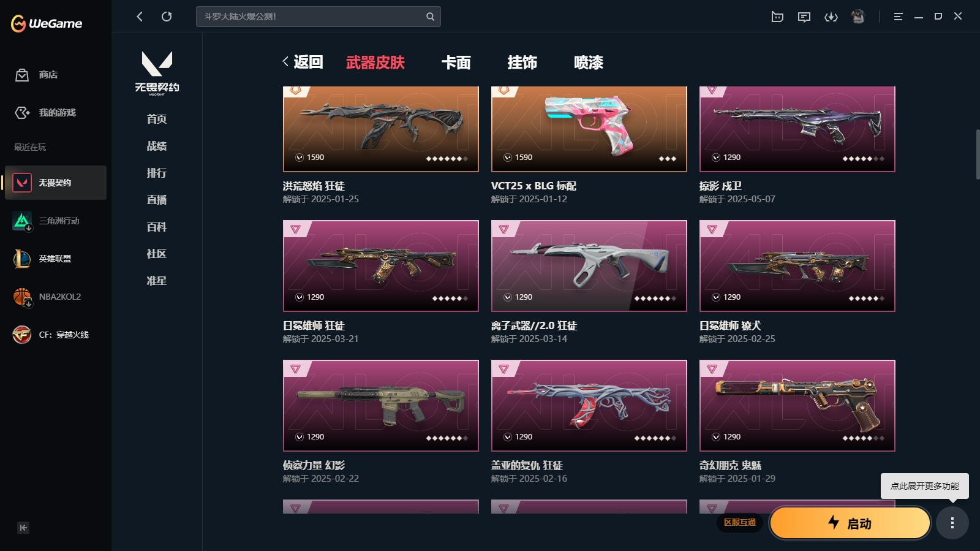The height and width of the screenshot is (551, 980).
Task: Click the 启动 launch button
Action: click(850, 523)
